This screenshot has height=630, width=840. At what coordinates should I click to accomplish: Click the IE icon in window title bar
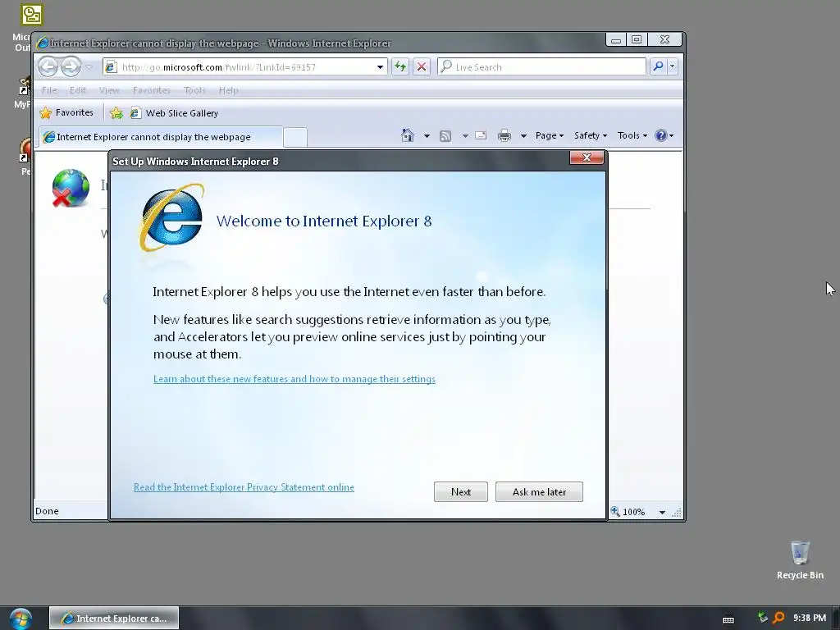pos(43,43)
